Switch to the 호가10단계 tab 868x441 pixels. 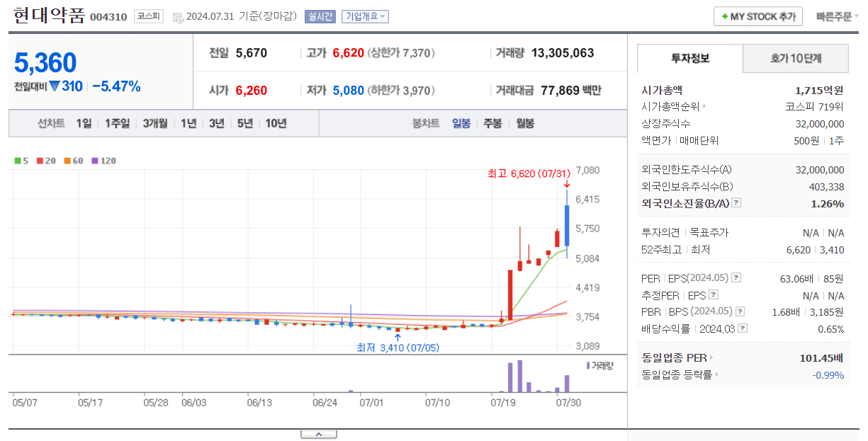point(796,58)
